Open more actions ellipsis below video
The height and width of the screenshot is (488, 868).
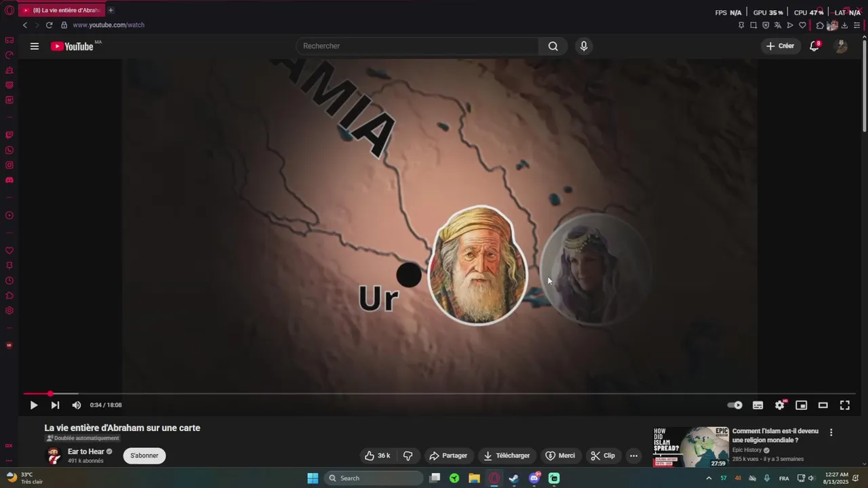[x=633, y=455]
